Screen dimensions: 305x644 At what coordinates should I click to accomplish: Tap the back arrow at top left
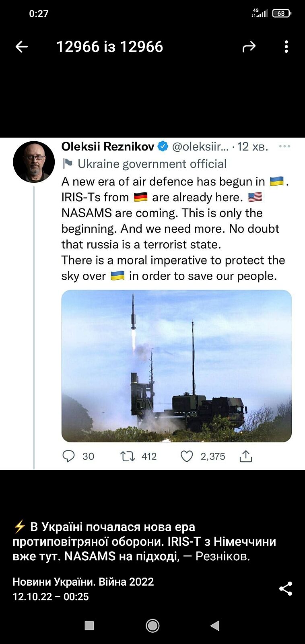[22, 47]
